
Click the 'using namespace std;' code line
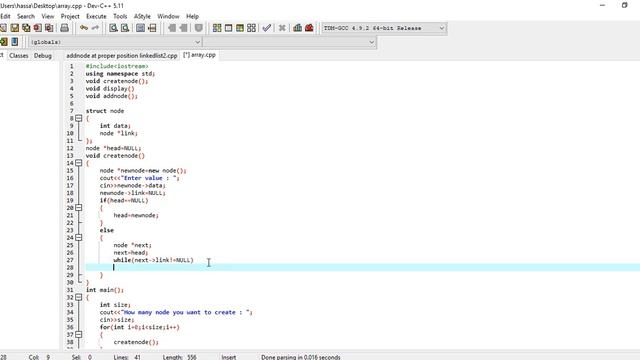tap(120, 73)
